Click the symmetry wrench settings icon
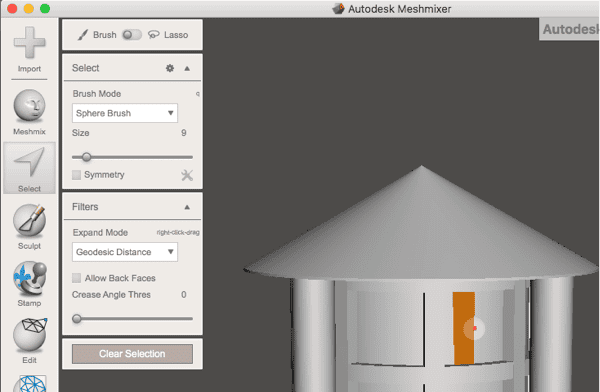Viewport: 600px width, 392px height. (x=187, y=175)
